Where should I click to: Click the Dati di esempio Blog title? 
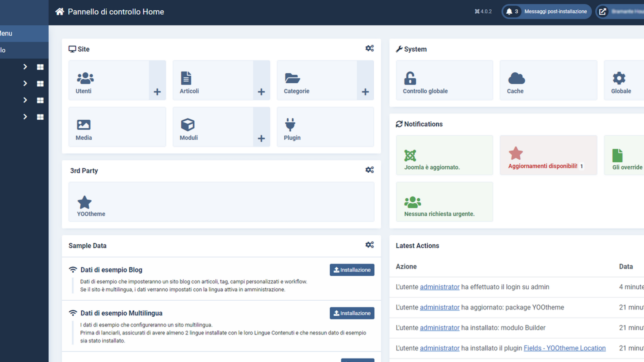(x=111, y=270)
